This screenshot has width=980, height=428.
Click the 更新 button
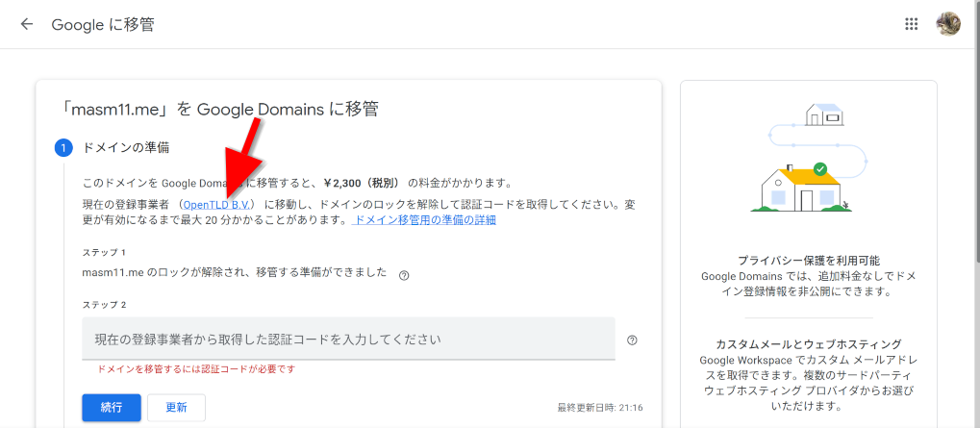click(176, 408)
